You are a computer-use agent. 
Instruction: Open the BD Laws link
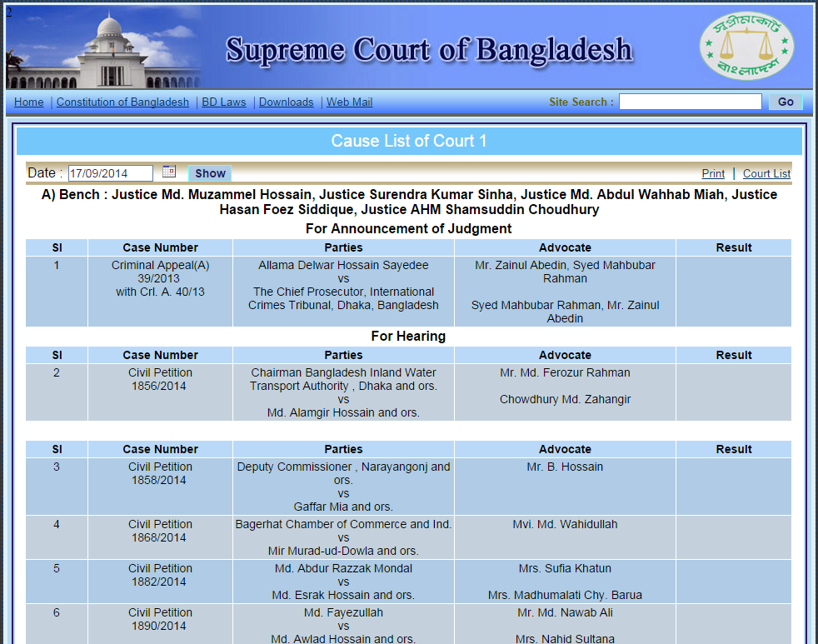point(224,102)
